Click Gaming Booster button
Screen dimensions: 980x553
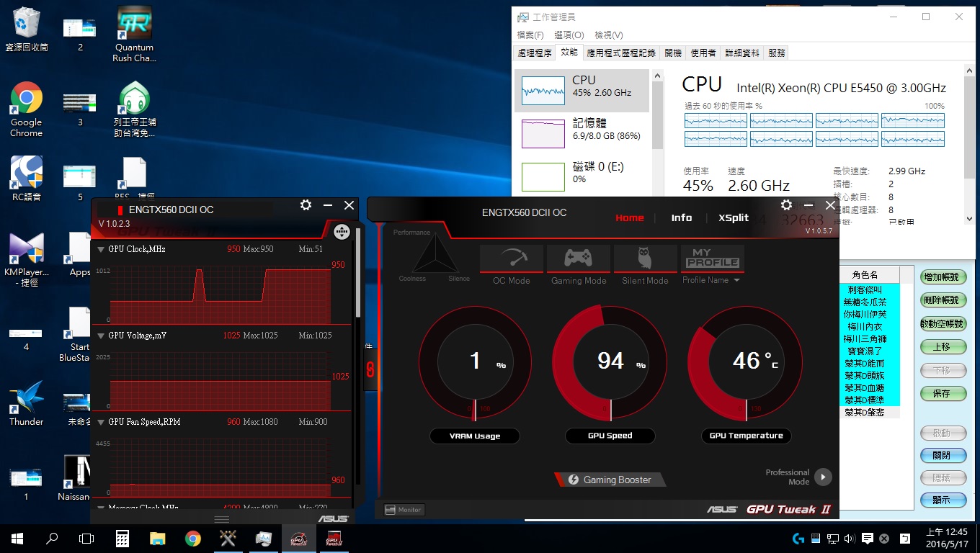(x=610, y=480)
